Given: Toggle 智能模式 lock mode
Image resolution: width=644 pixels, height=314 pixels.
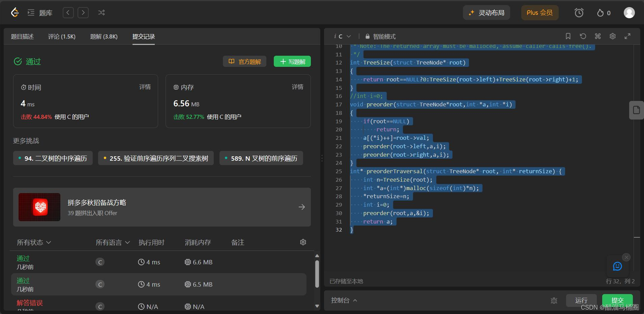Looking at the screenshot, I should tap(381, 36).
